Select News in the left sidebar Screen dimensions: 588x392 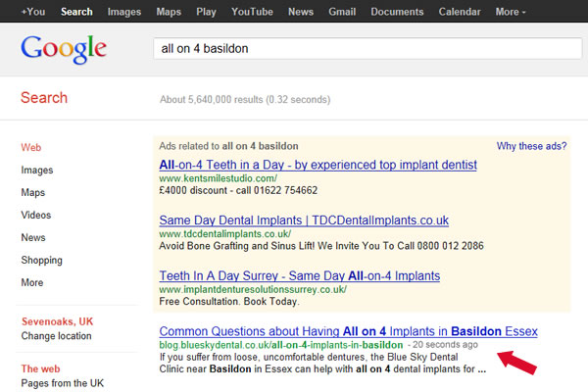pyautogui.click(x=33, y=238)
